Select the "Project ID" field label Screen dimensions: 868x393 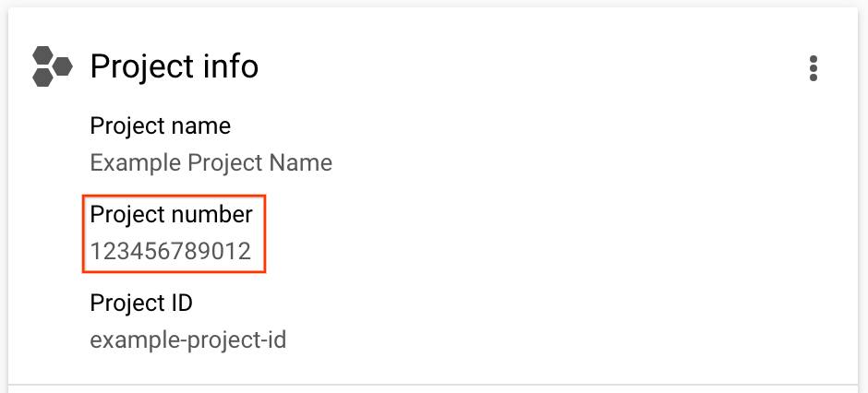[x=140, y=303]
